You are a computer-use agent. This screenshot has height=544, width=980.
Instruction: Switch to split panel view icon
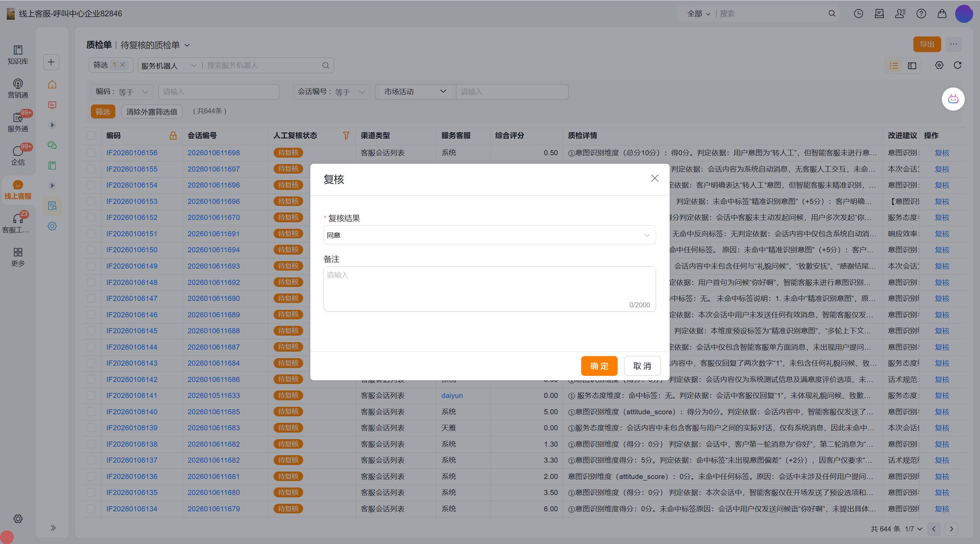click(912, 66)
